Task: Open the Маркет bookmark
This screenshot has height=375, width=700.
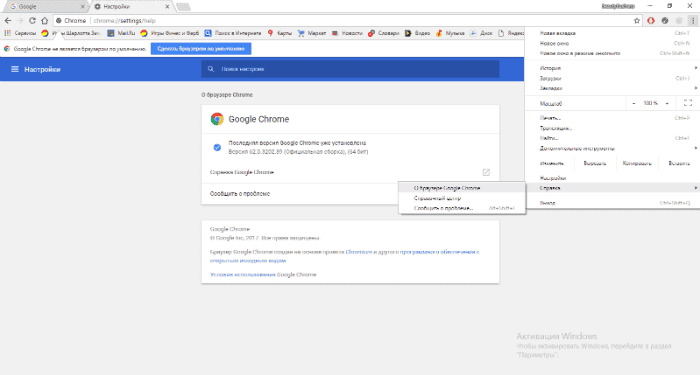Action: pos(312,33)
